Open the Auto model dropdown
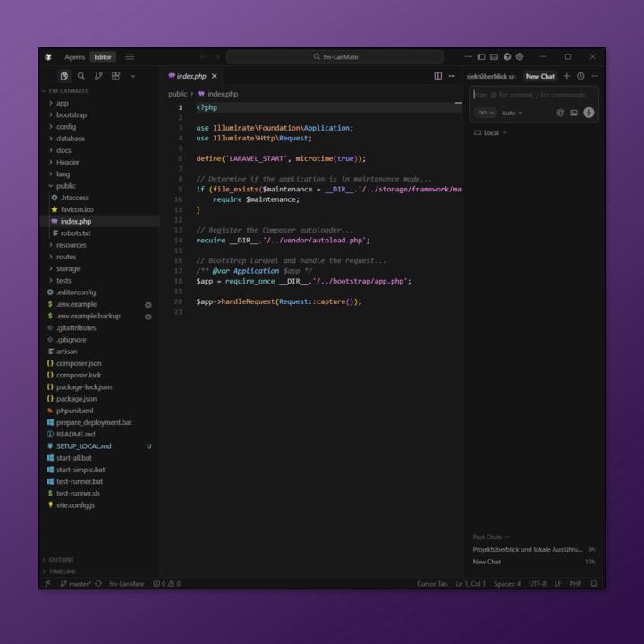 513,113
